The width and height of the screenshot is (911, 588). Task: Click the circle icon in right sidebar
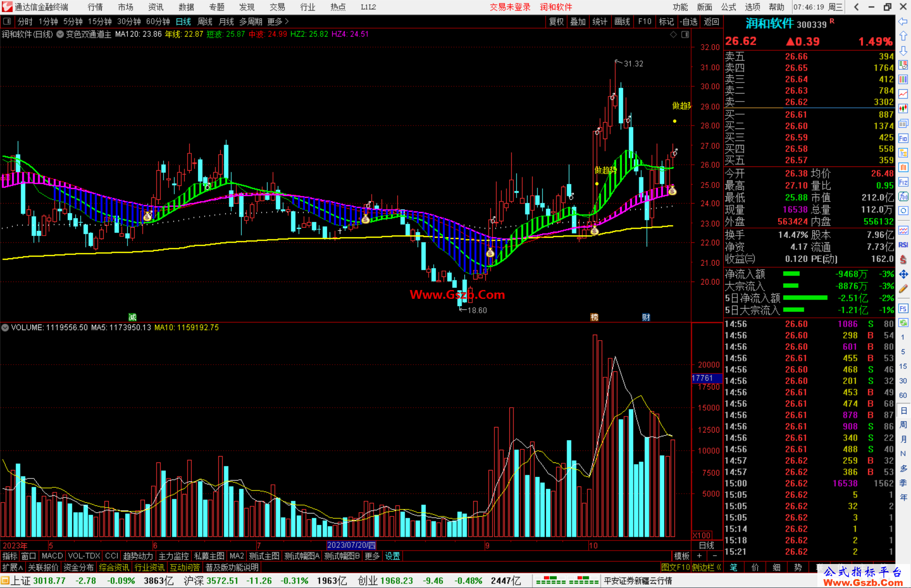point(903,211)
